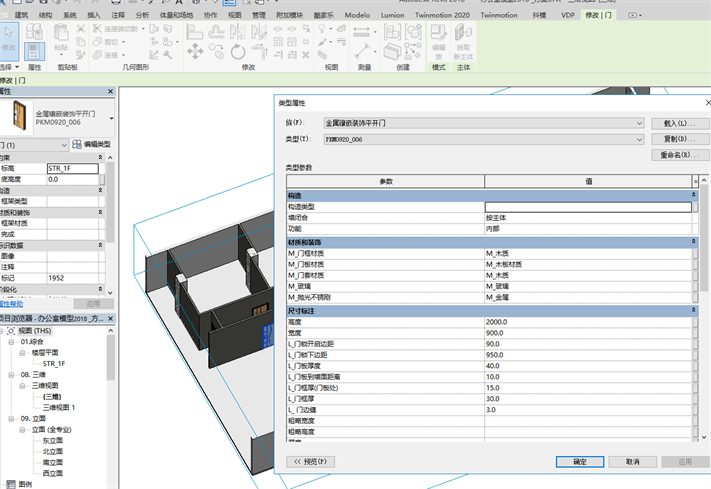
Task: Collapse the 三维视图 tree node
Action: click(x=22, y=386)
